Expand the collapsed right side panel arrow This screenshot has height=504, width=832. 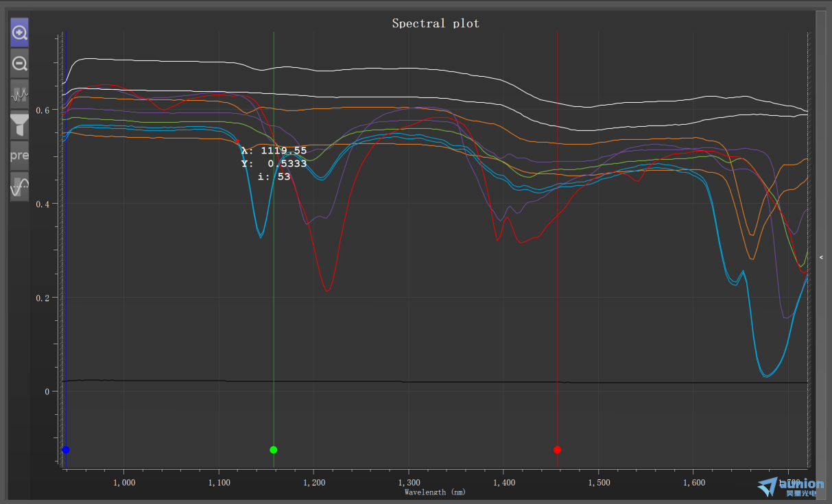point(821,256)
